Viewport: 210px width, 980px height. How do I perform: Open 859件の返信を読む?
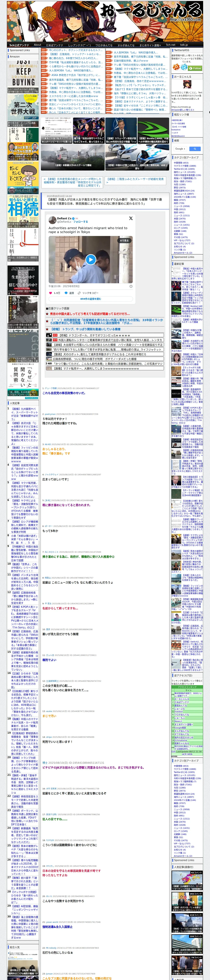coord(91,299)
